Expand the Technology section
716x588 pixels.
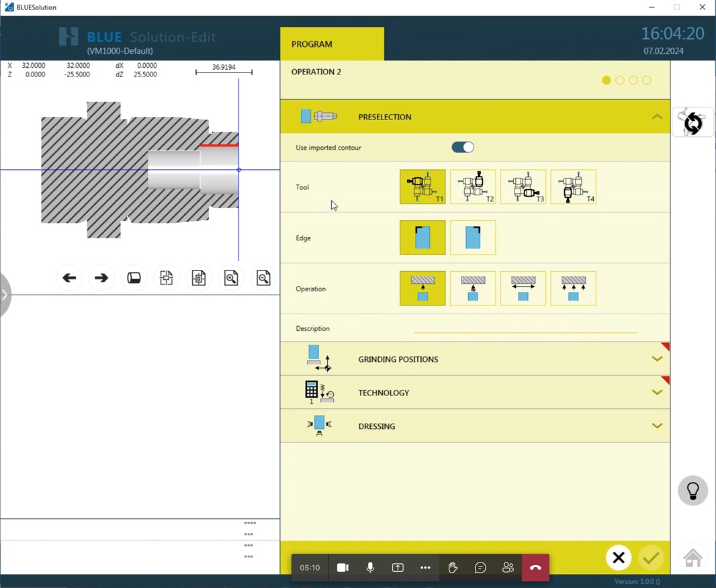657,393
